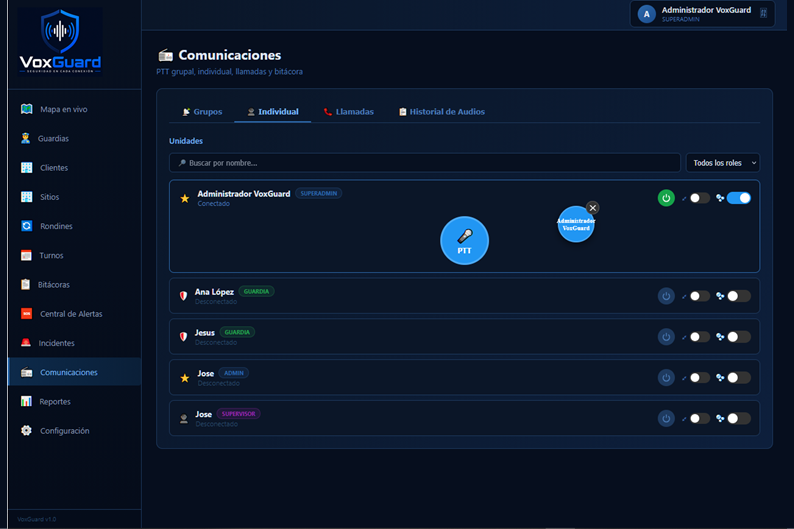This screenshot has height=529, width=794.
Task: Click the SUPERADMIN role badge
Action: [319, 193]
